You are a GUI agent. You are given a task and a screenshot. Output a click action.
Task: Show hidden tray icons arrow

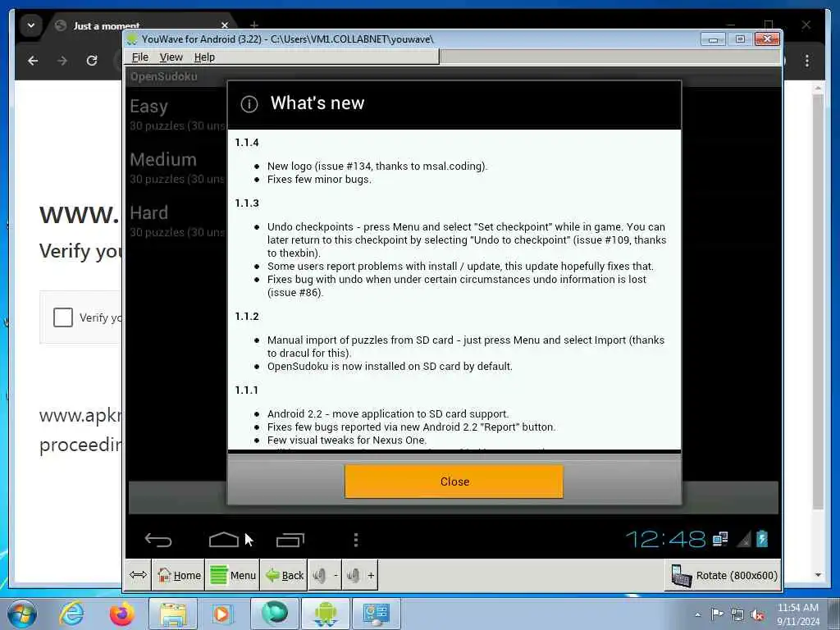tap(697, 615)
